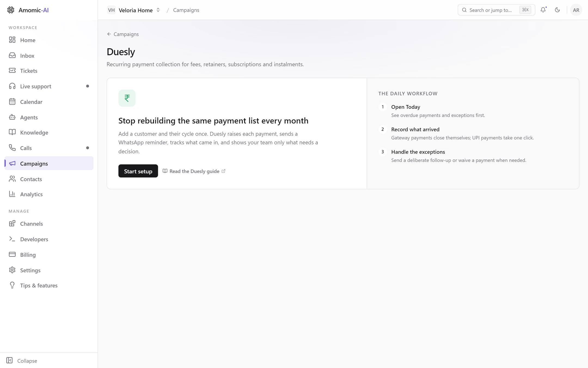588x368 pixels.
Task: Click the Live support status dot
Action: coord(87,86)
